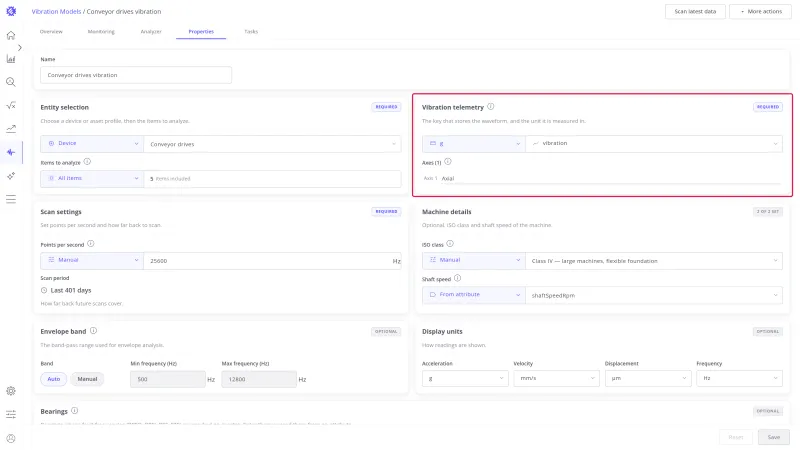Open the ISO class Manual dropdown
Viewport: 800px width, 450px height.
click(473, 260)
